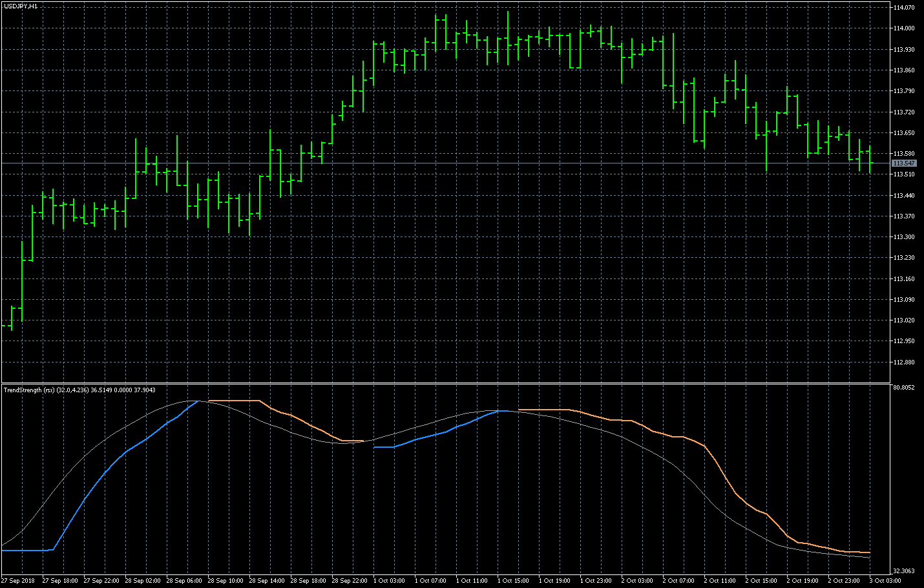
Task: Select the 27 Sep 2018 date label
Action: 19,581
